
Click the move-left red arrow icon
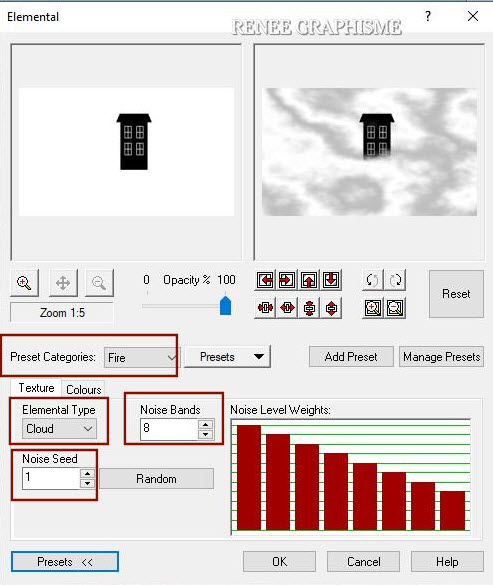[265, 280]
